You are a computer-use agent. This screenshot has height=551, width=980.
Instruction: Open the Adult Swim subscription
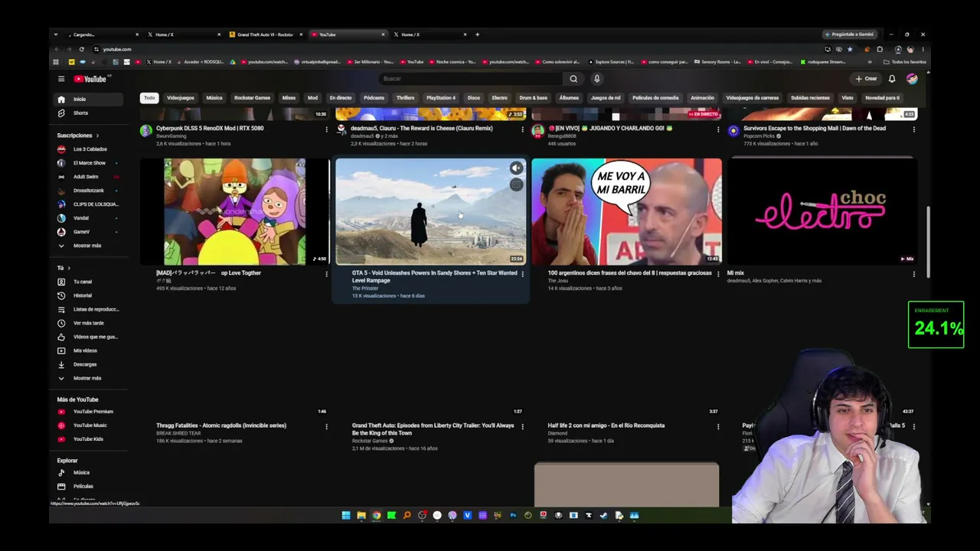(x=89, y=177)
